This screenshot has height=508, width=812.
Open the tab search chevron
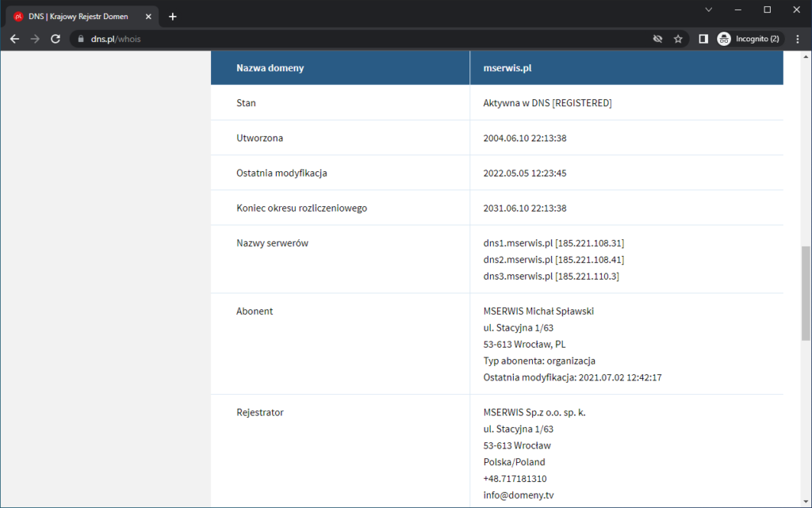pyautogui.click(x=708, y=10)
